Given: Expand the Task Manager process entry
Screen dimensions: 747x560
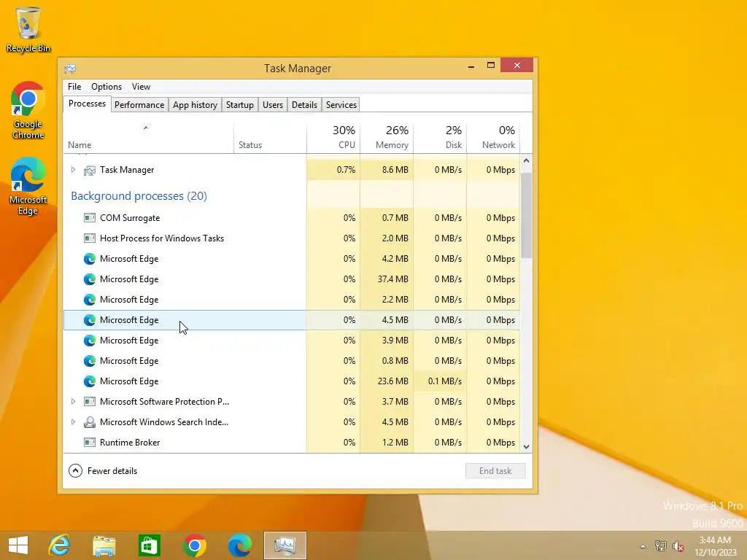Looking at the screenshot, I should pos(73,169).
